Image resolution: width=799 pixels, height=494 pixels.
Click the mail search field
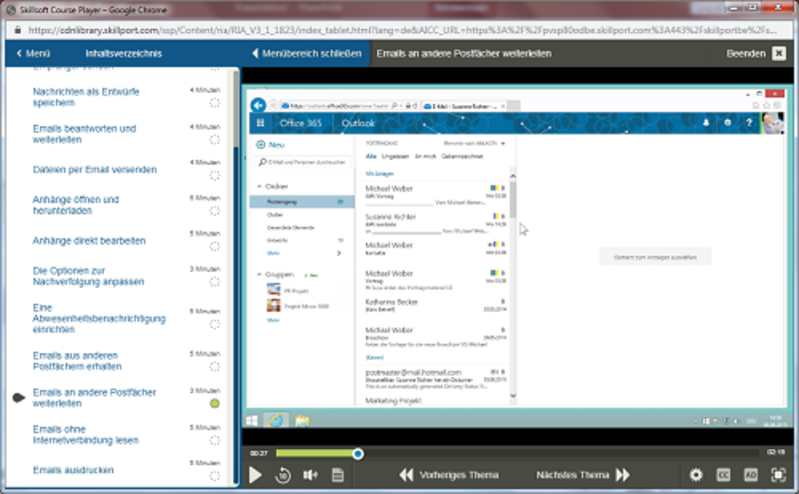click(302, 162)
